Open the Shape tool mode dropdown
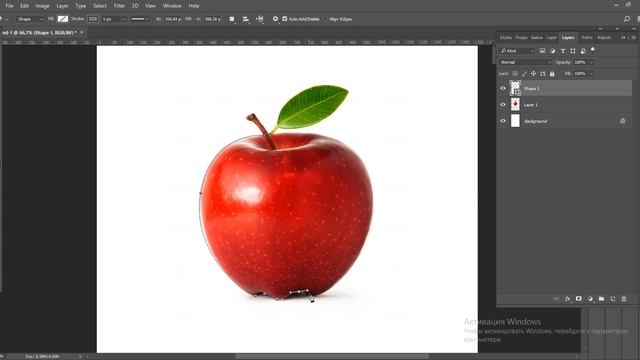Screen dimensions: 640x360 (30, 19)
